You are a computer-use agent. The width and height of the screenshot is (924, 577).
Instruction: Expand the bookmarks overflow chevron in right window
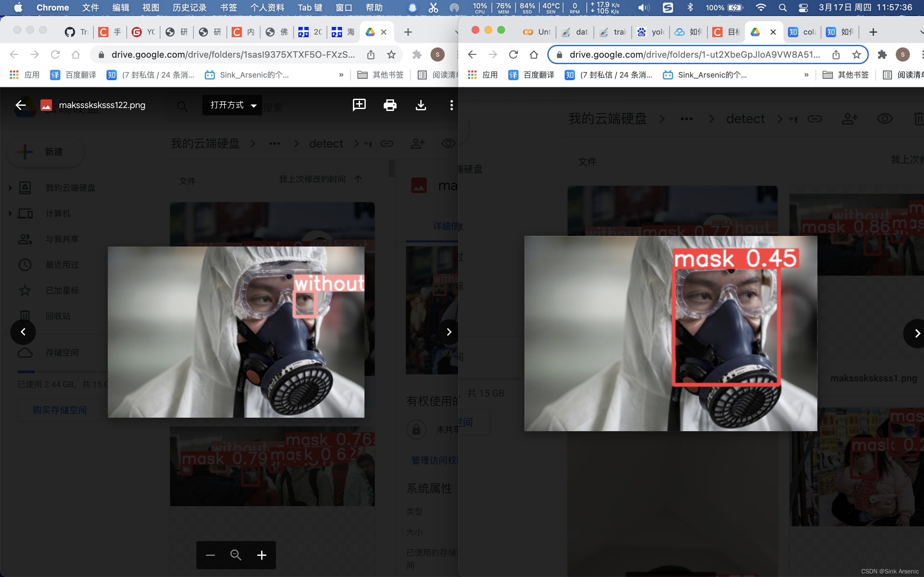806,75
